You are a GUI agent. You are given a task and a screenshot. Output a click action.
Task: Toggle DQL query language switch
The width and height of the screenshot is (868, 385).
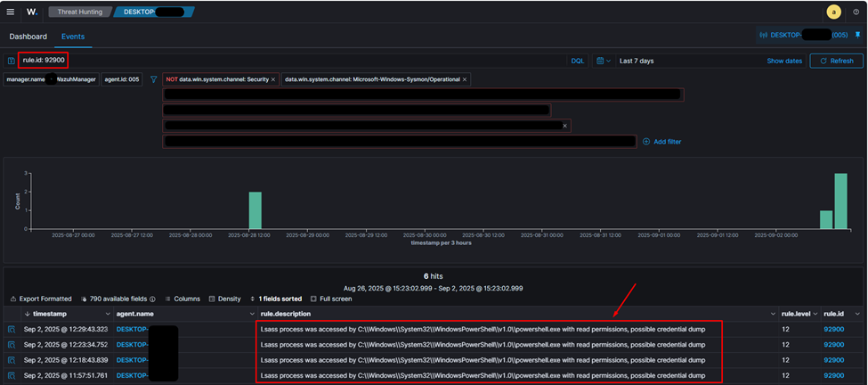coord(577,61)
